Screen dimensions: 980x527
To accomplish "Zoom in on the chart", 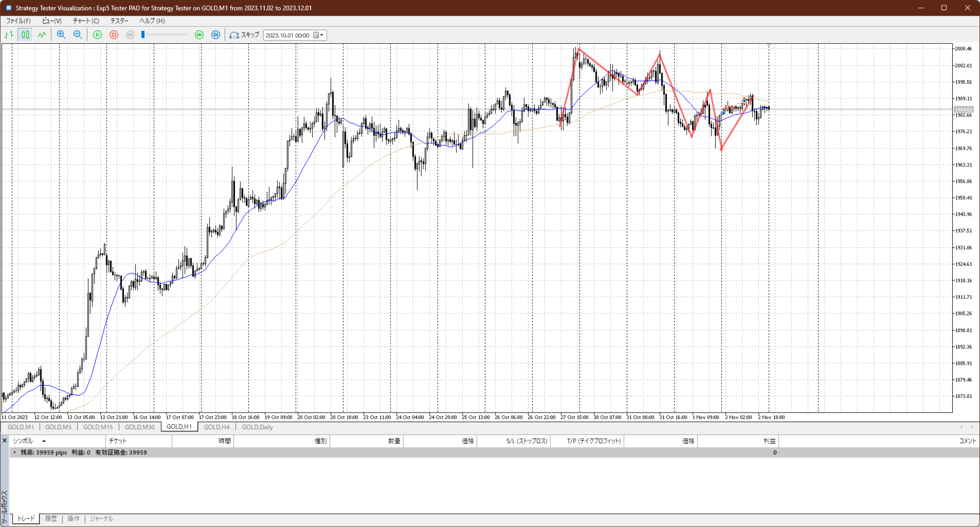I will (x=61, y=35).
